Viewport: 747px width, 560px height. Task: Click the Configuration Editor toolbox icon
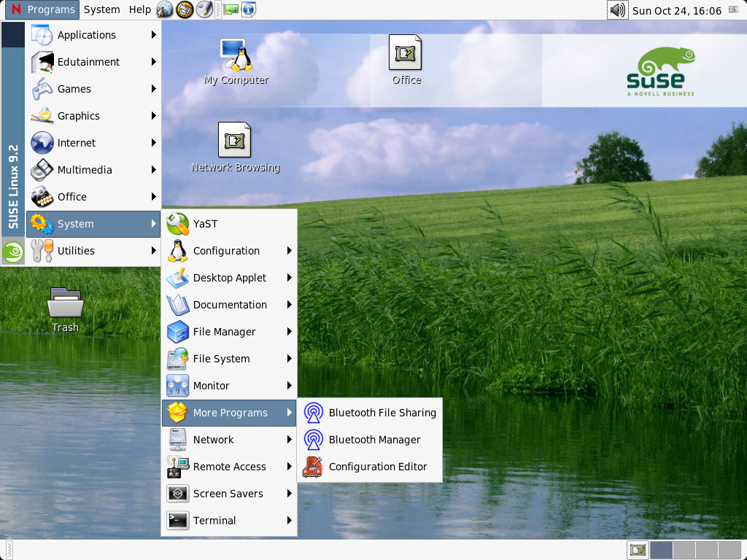coord(314,467)
